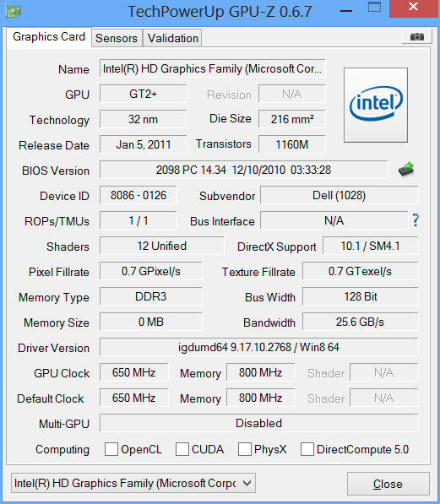The height and width of the screenshot is (504, 440).
Task: Open the Validation tab
Action: click(x=173, y=38)
